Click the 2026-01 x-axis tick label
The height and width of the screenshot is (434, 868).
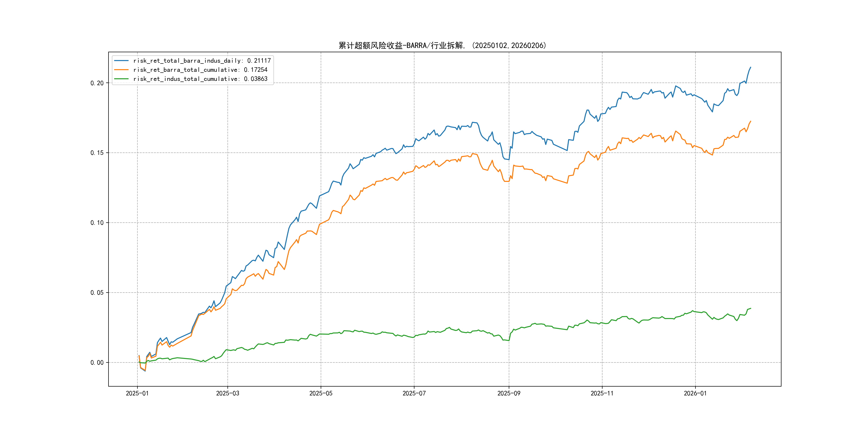[x=695, y=394]
